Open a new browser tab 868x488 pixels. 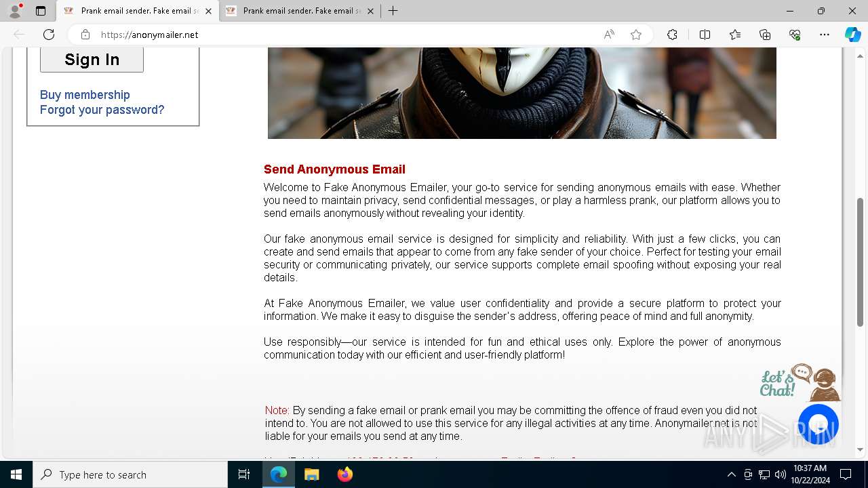coord(393,11)
